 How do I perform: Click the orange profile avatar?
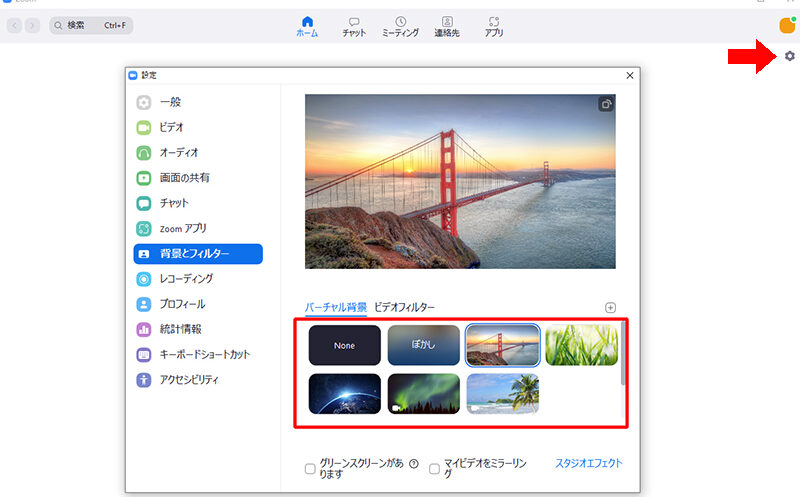click(x=787, y=25)
